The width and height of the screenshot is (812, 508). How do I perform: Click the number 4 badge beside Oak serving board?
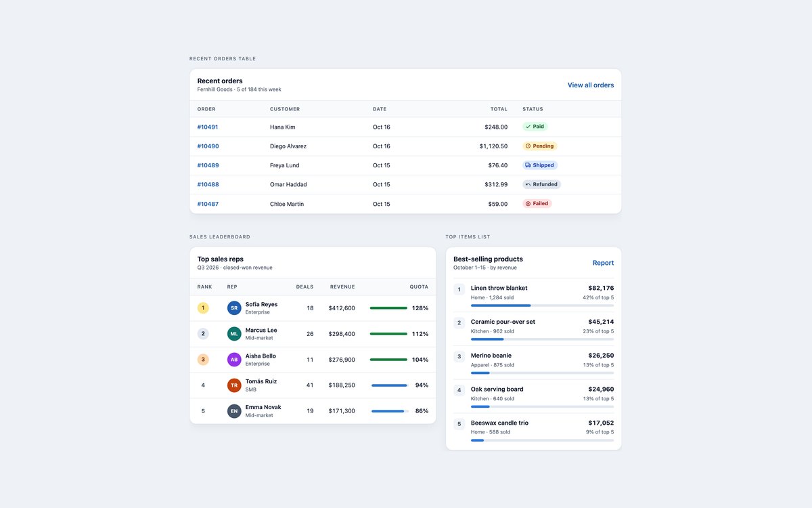point(459,390)
